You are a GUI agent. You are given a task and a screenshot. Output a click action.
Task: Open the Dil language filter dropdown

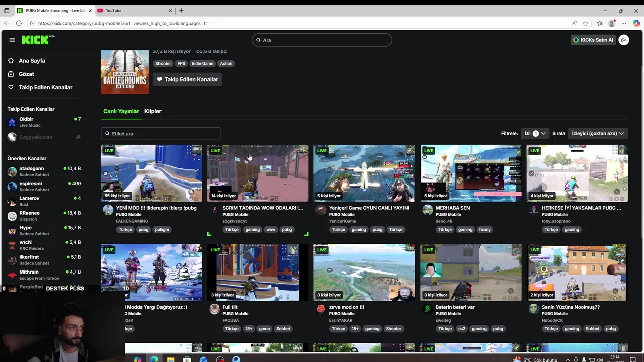coord(535,133)
